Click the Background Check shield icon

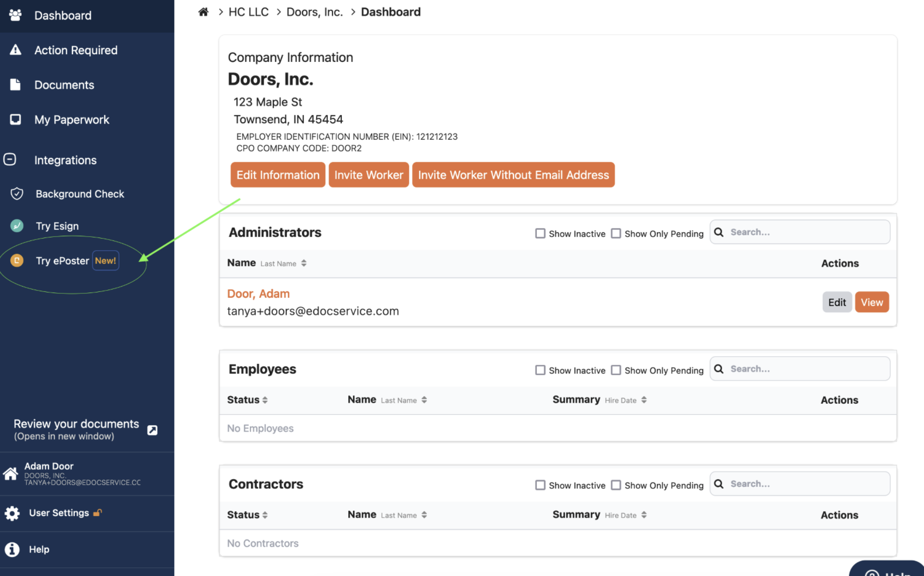coord(17,194)
